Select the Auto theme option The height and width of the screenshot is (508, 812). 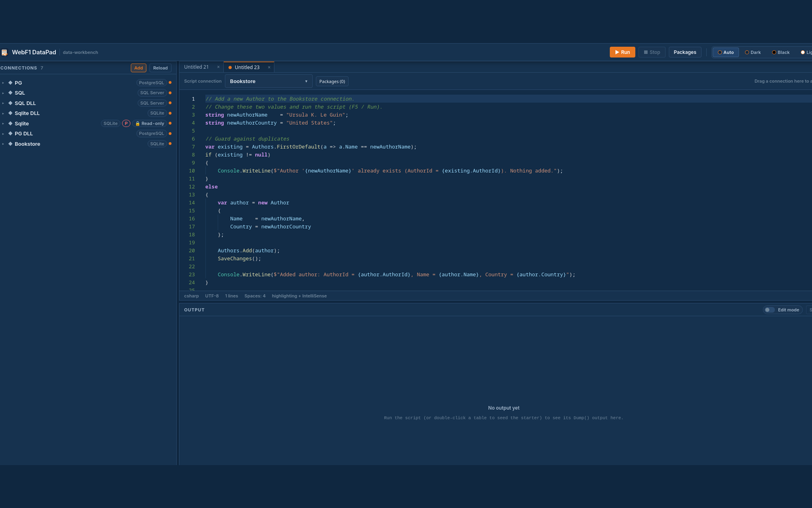pos(726,52)
